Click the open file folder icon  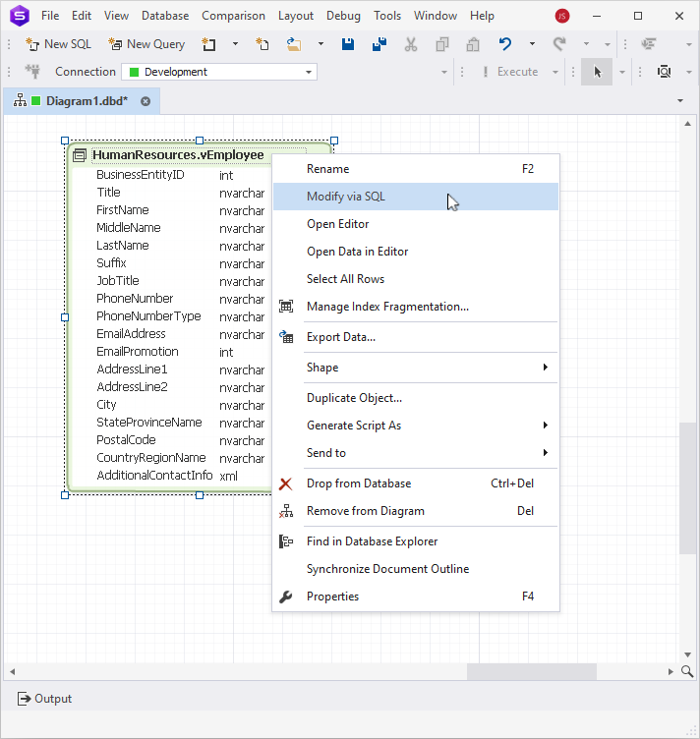pos(294,44)
